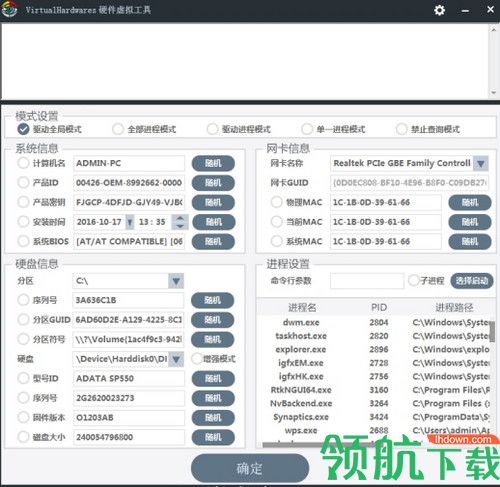Toggle the 安装时间 radio button
This screenshot has width=500, height=487.
pyautogui.click(x=23, y=222)
